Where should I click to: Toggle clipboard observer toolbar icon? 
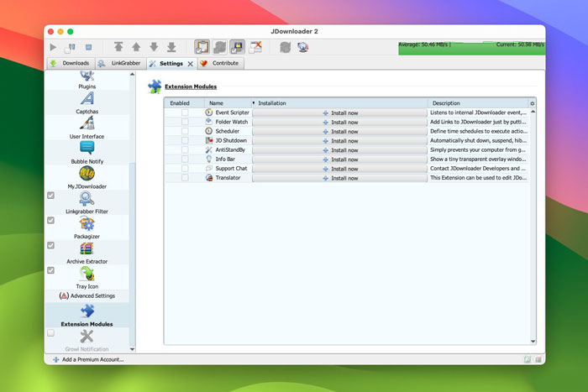202,47
